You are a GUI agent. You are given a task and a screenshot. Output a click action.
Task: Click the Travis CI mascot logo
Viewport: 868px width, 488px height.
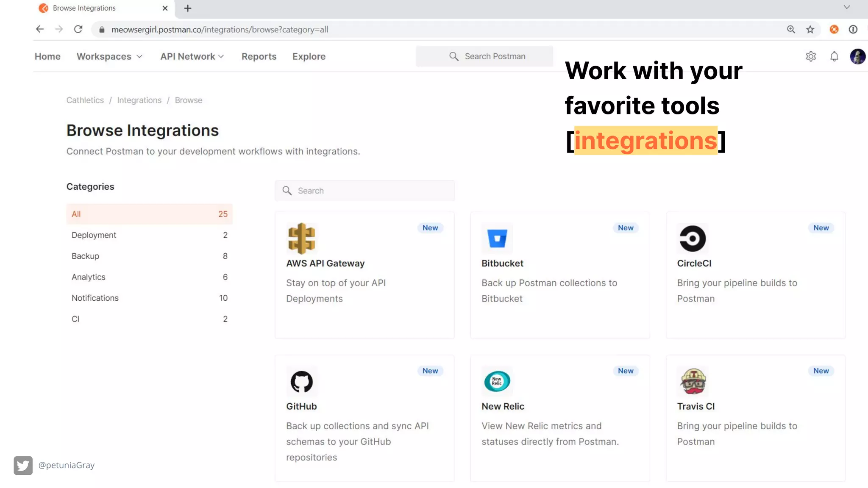click(693, 381)
